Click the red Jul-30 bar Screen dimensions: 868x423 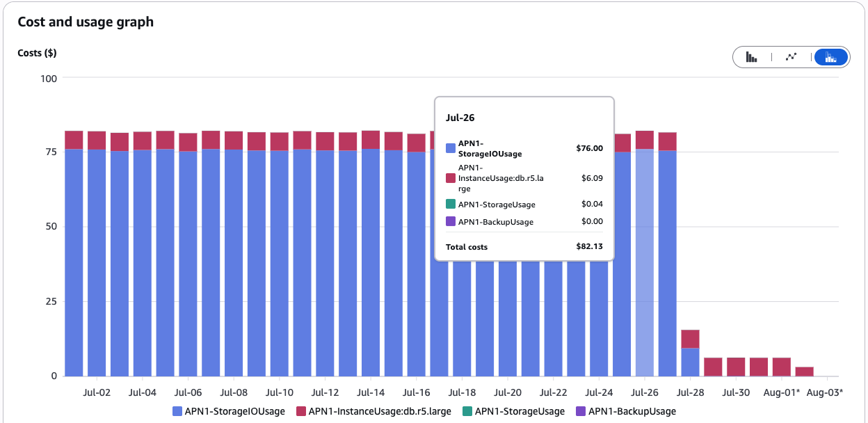[736, 367]
